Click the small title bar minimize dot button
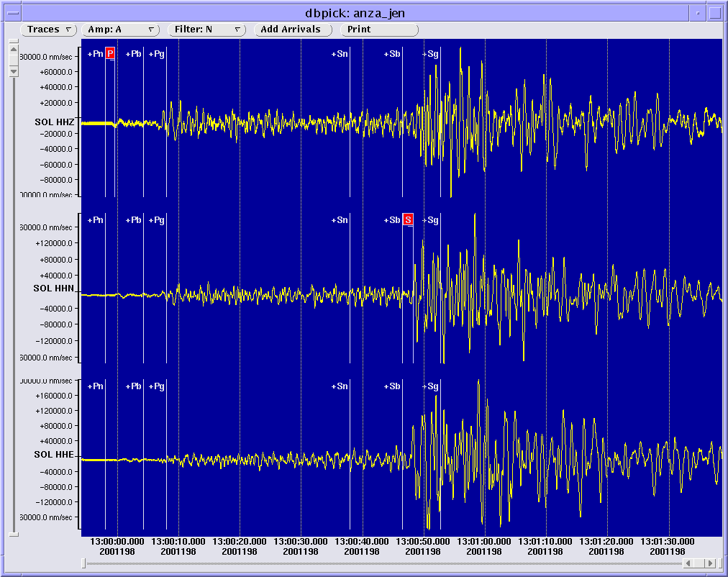The width and height of the screenshot is (728, 577). click(698, 13)
